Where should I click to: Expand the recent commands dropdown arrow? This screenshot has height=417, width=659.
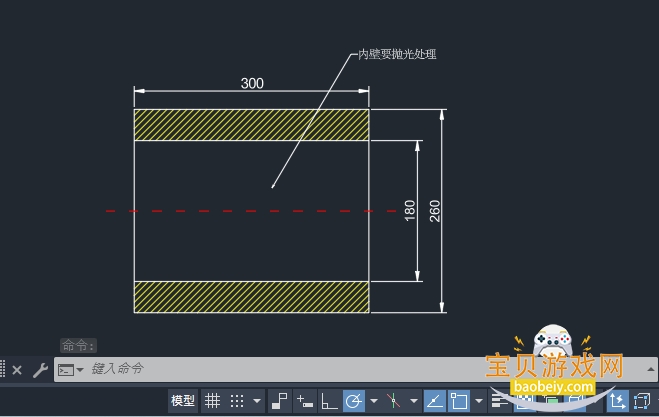[80, 370]
